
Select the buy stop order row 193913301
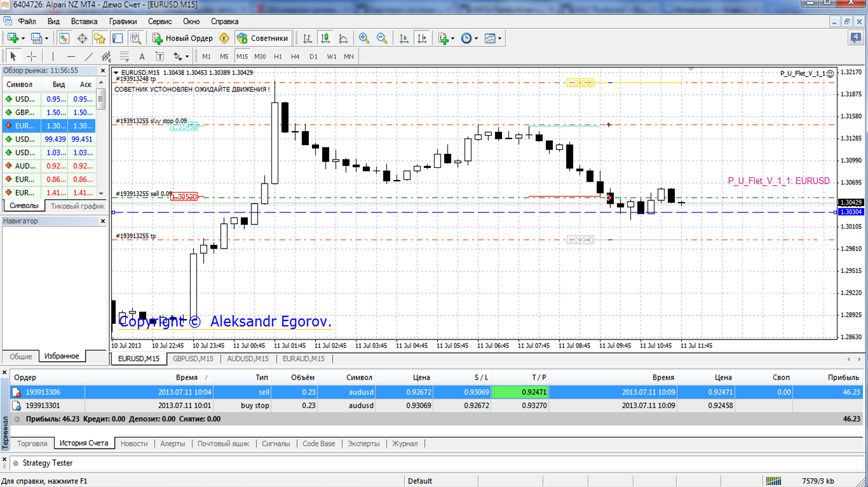[437, 405]
